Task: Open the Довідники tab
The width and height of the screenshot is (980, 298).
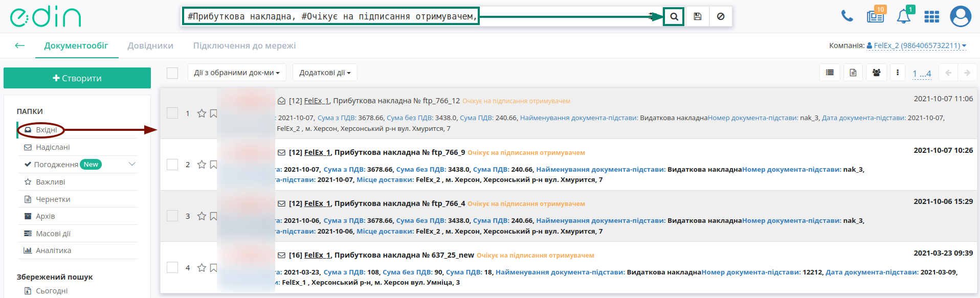Action: (x=150, y=45)
